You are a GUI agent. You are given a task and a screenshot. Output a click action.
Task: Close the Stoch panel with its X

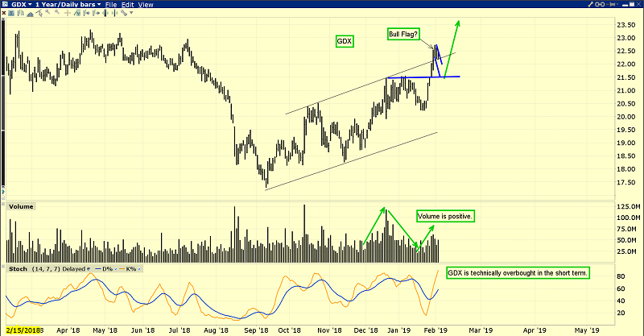pyautogui.click(x=3, y=267)
